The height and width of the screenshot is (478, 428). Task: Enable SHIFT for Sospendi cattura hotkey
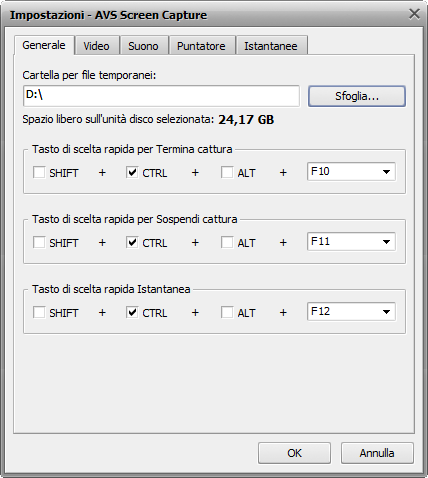(39, 242)
